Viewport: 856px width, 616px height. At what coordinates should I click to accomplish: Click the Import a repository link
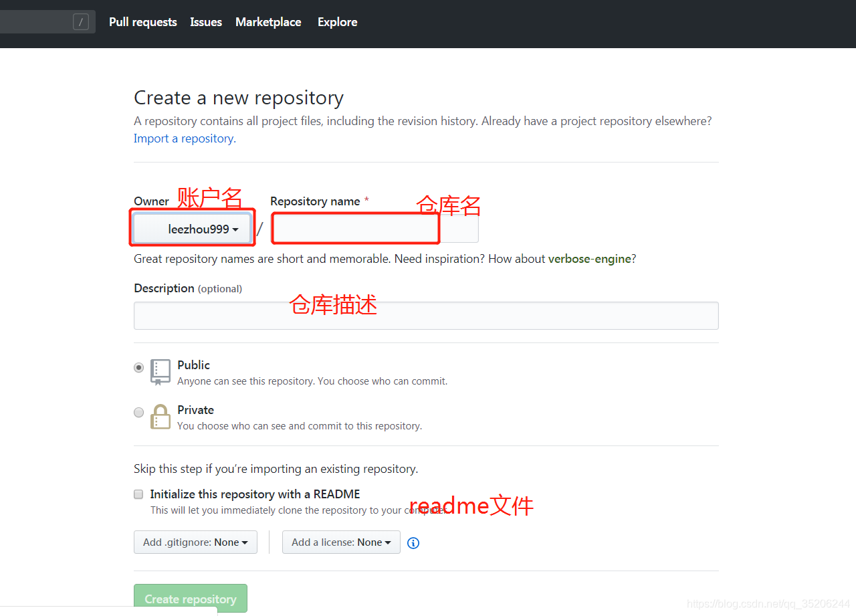(183, 138)
